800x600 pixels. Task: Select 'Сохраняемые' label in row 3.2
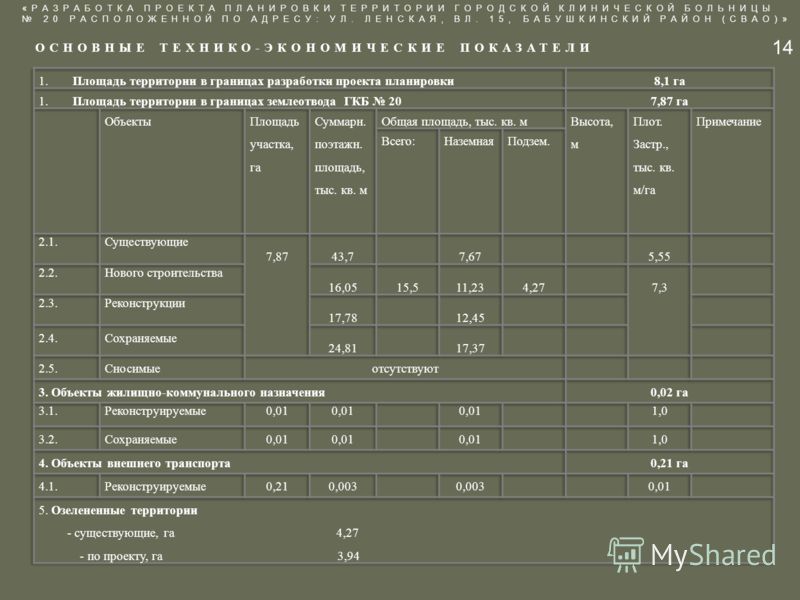point(140,440)
